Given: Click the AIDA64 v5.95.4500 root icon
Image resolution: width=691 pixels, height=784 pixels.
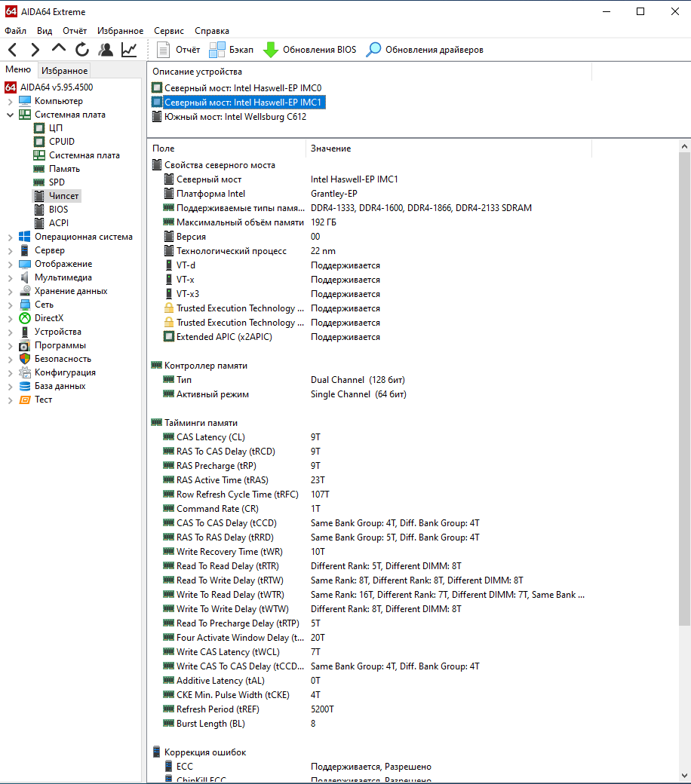Looking at the screenshot, I should pyautogui.click(x=11, y=87).
